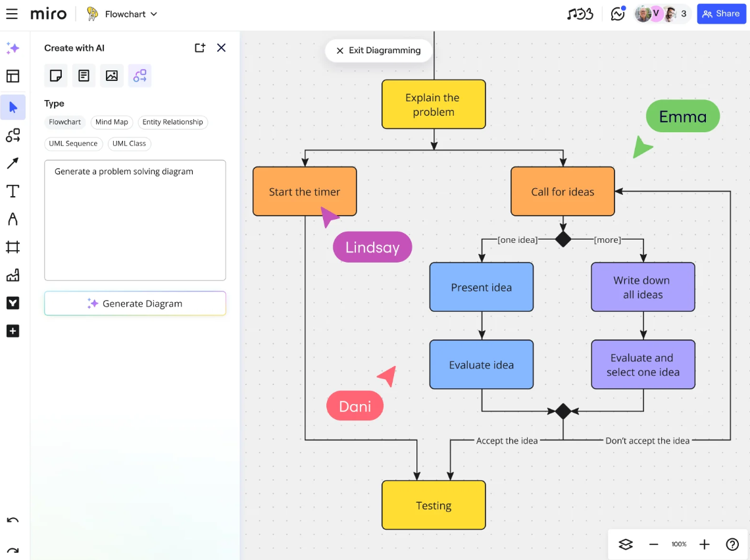
Task: Open the help question mark icon
Action: tap(732, 544)
